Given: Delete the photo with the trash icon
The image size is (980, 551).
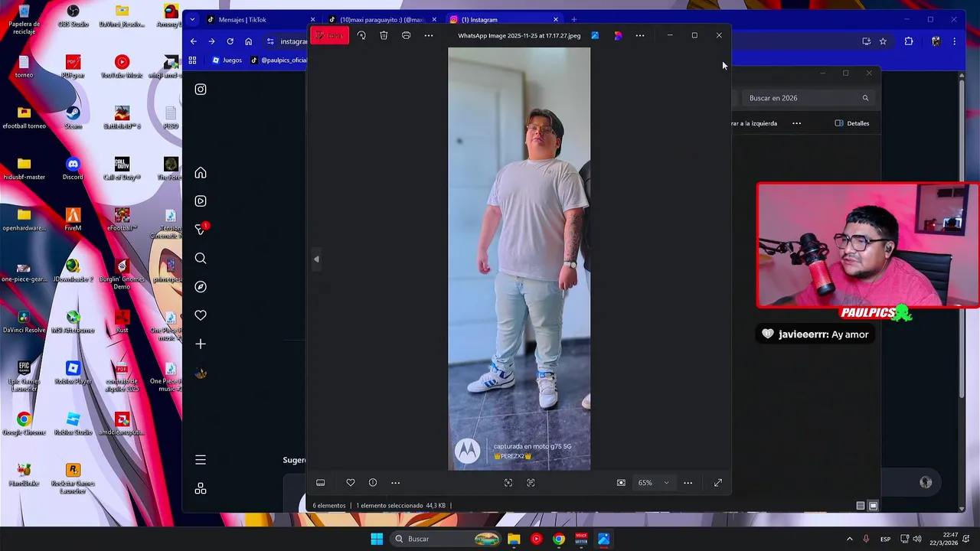Looking at the screenshot, I should point(384,35).
